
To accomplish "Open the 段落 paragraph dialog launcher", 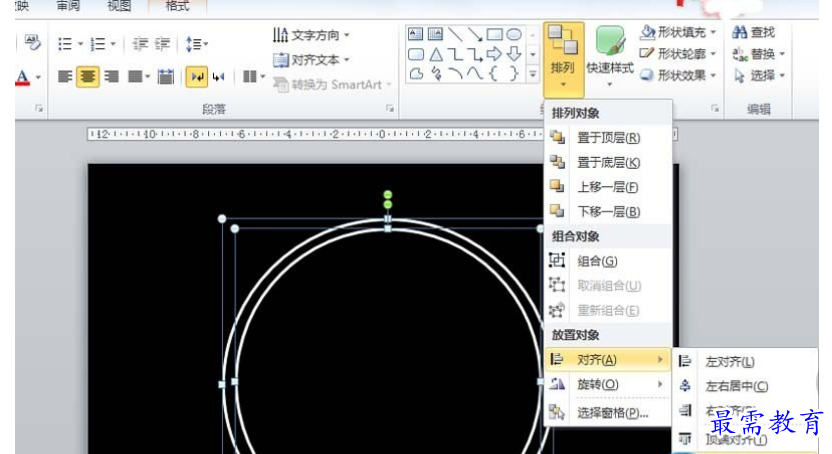I will click(390, 108).
